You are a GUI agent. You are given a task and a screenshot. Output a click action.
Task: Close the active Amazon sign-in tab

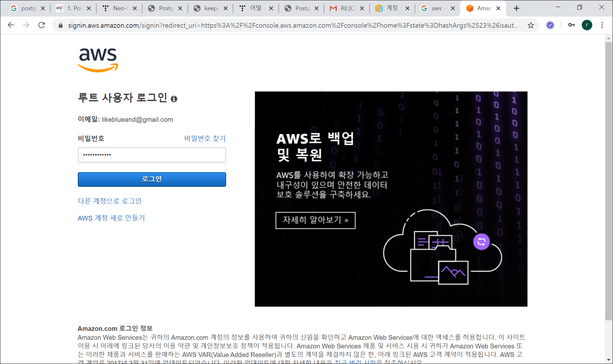coord(498,9)
